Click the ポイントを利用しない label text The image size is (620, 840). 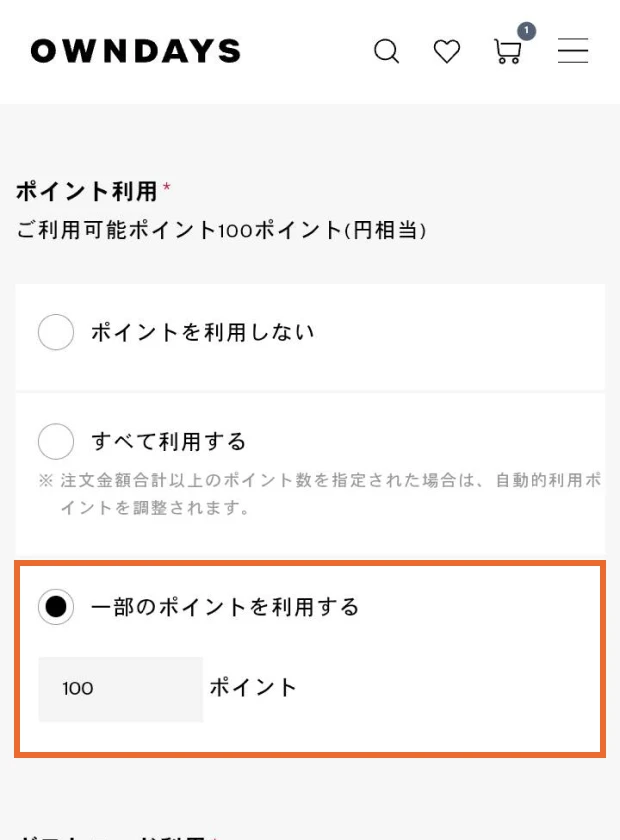[x=203, y=332]
